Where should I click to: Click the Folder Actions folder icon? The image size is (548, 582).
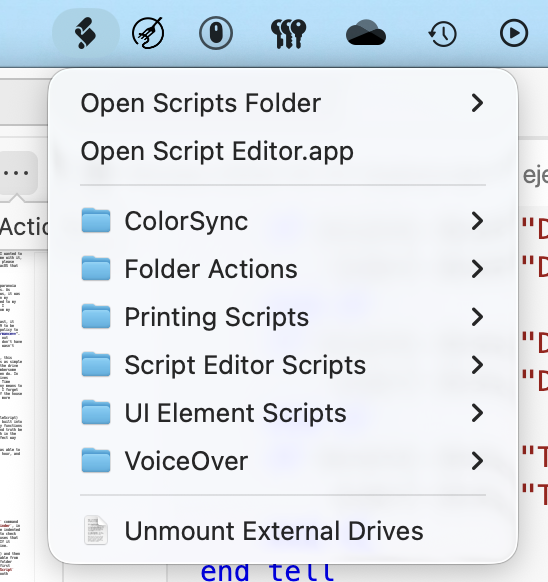coord(96,268)
